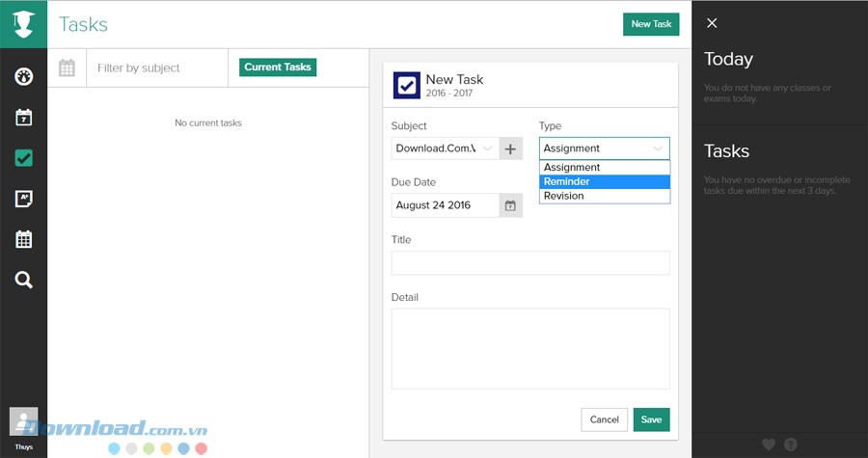This screenshot has height=458, width=868.
Task: Click the calendar filter icon beside subject filter
Action: click(67, 67)
